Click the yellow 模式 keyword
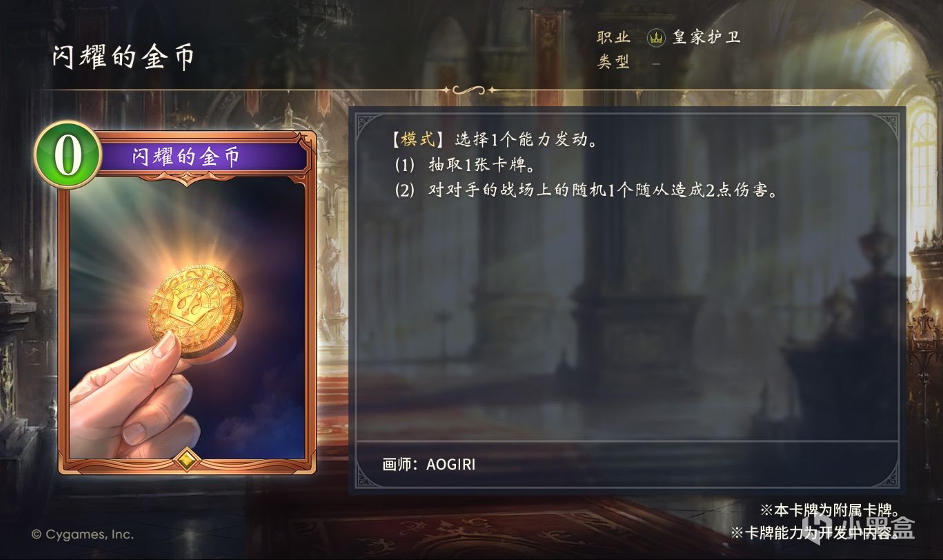The height and width of the screenshot is (560, 943). 418,139
